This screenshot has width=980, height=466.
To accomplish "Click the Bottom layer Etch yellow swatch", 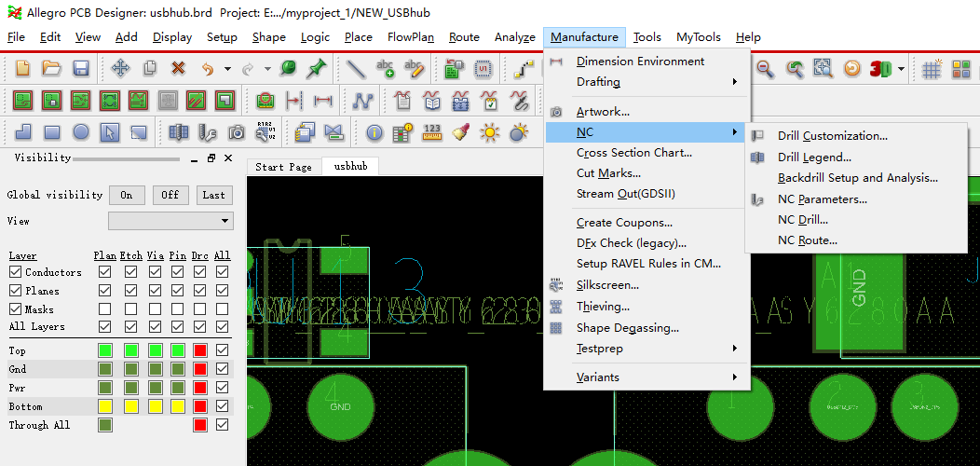I will coord(130,406).
